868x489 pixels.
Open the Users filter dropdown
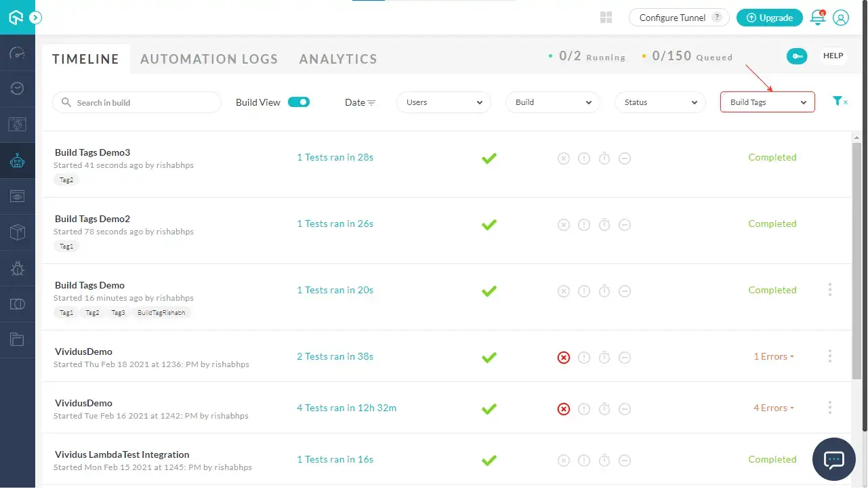point(444,102)
